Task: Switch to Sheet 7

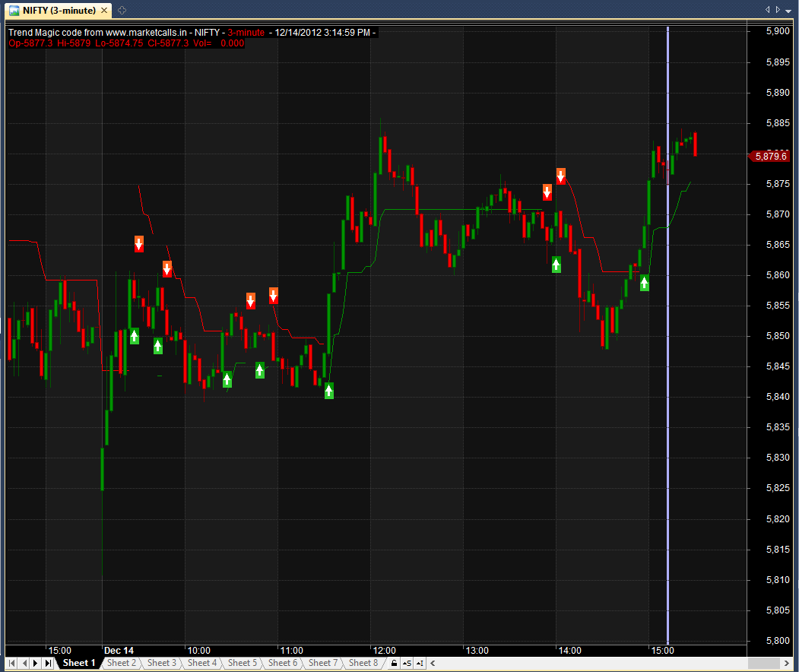Action: pyautogui.click(x=322, y=663)
